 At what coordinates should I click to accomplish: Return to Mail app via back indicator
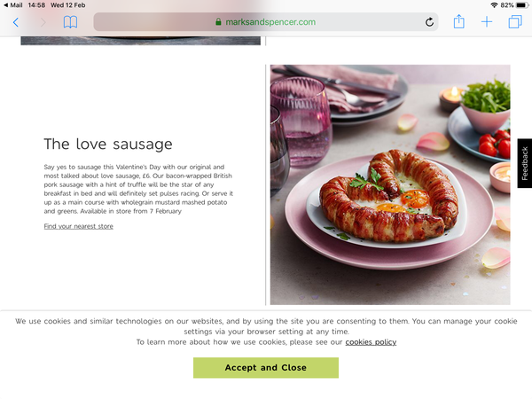[x=12, y=5]
